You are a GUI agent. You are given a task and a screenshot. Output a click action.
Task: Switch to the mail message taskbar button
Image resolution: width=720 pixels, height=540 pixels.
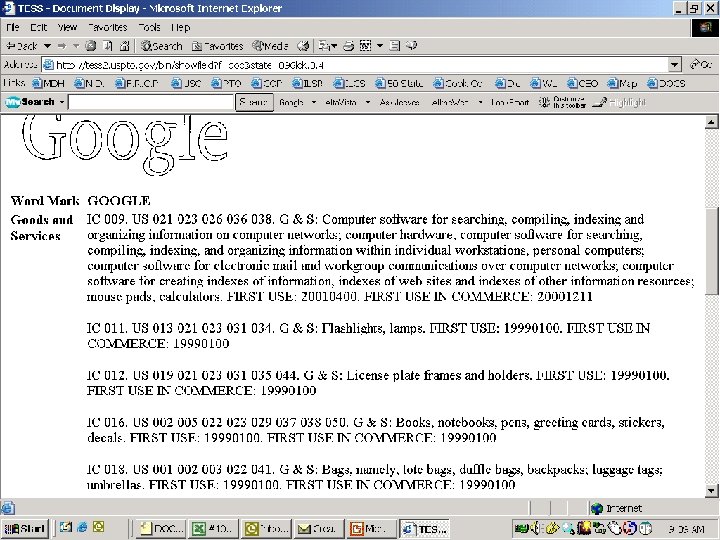click(x=319, y=529)
